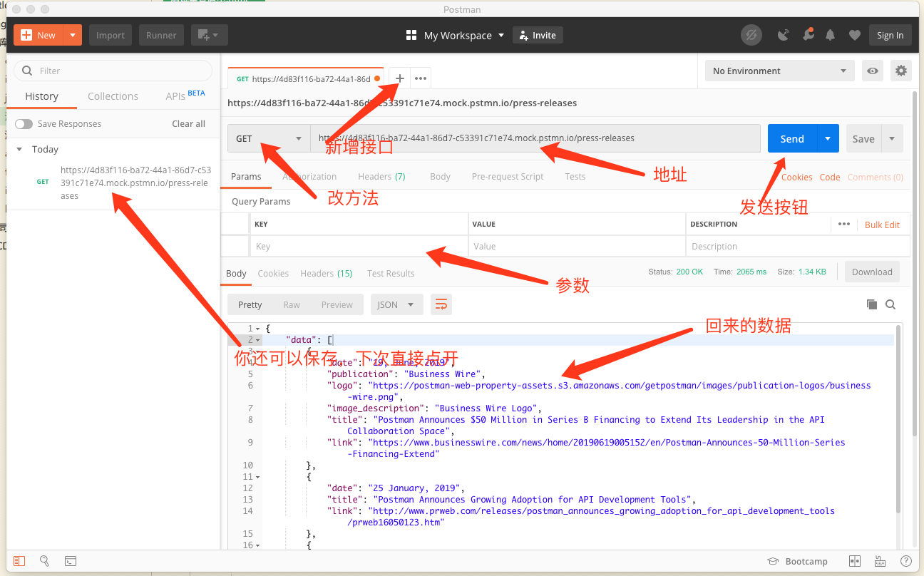Show notifications bell
This screenshot has height=576, width=924.
coord(831,35)
